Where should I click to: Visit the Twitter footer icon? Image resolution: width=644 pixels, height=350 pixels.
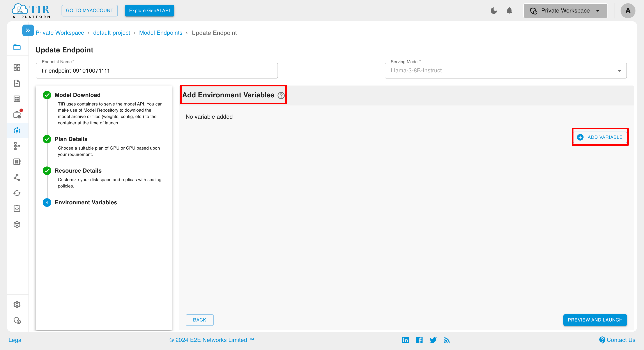433,340
